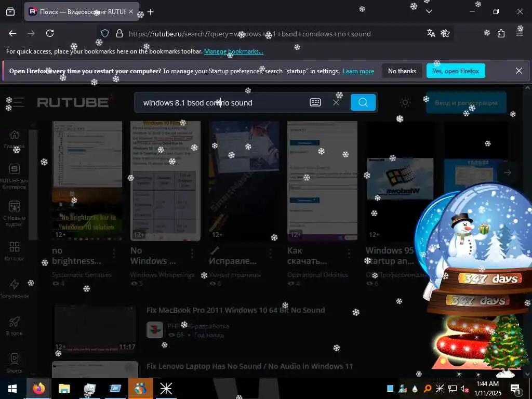This screenshot has height=399, width=532.
Task: Open the 'no brightness bar' video thumbnail
Action: 87,181
